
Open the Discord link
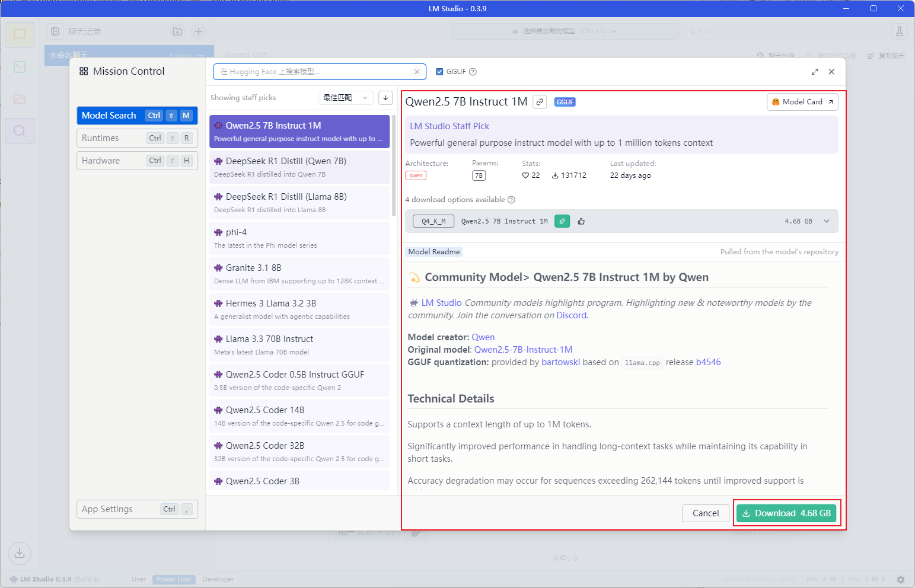tap(571, 315)
